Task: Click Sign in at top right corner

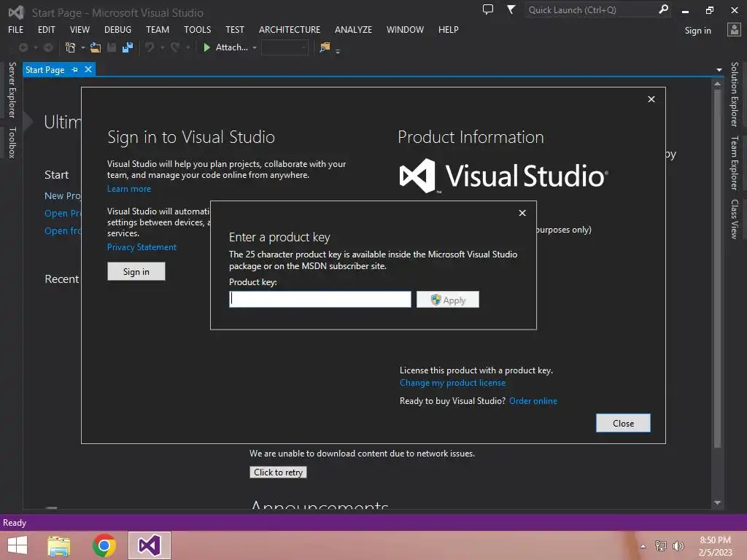Action: (x=698, y=31)
